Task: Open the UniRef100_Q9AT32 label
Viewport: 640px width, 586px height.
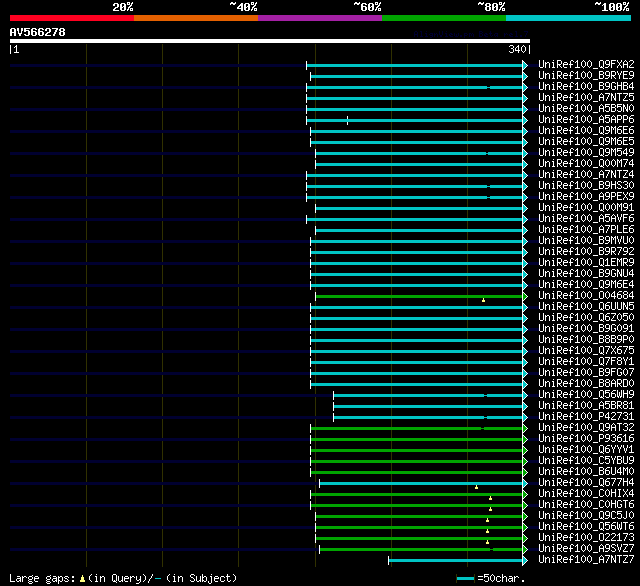Action: pos(586,428)
